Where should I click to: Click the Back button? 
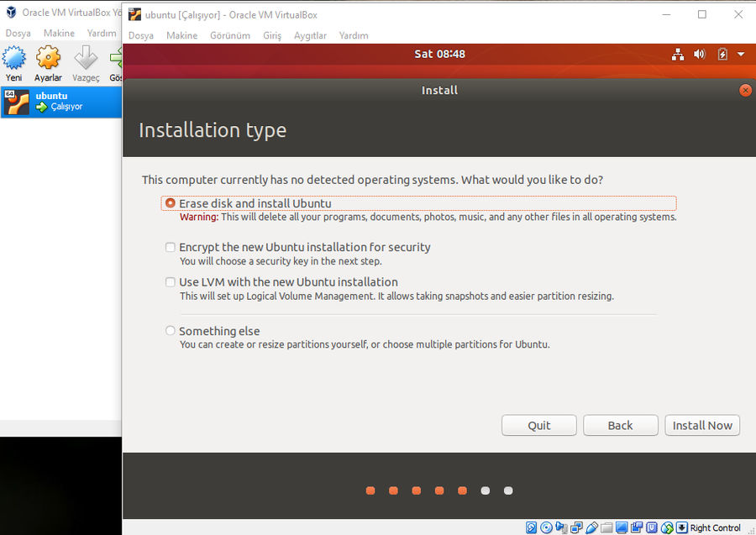point(620,425)
